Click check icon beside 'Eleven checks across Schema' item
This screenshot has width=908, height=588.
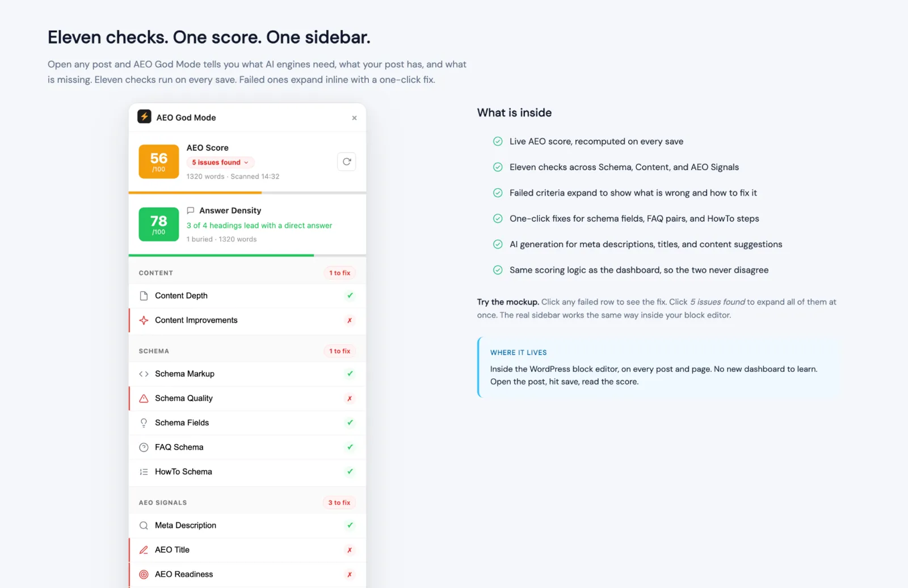[498, 167]
